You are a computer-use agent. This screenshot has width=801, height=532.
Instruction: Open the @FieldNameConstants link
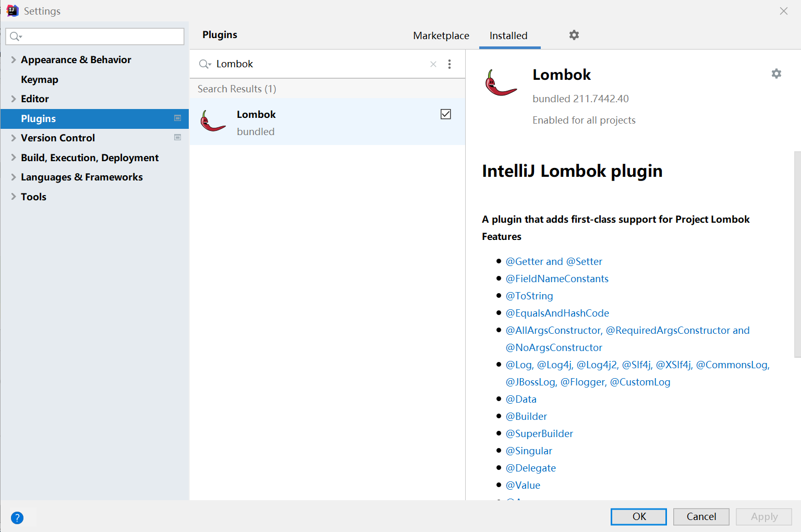pos(557,279)
